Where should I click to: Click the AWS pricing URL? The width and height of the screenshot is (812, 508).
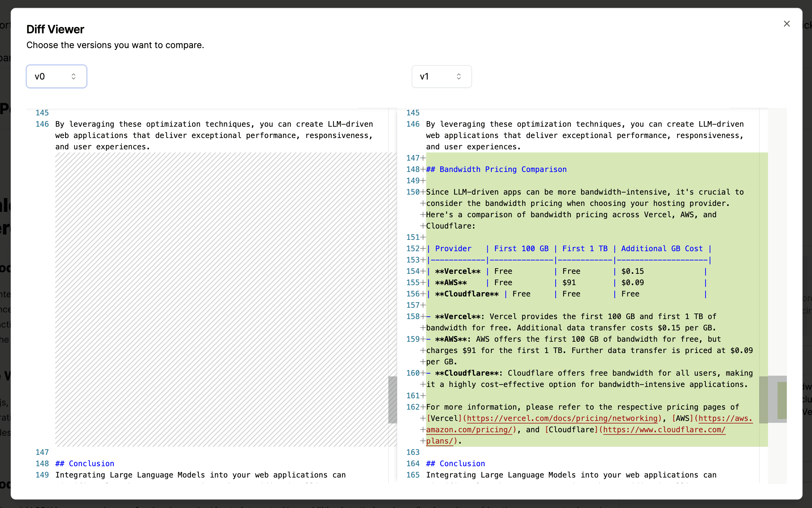pos(725,418)
